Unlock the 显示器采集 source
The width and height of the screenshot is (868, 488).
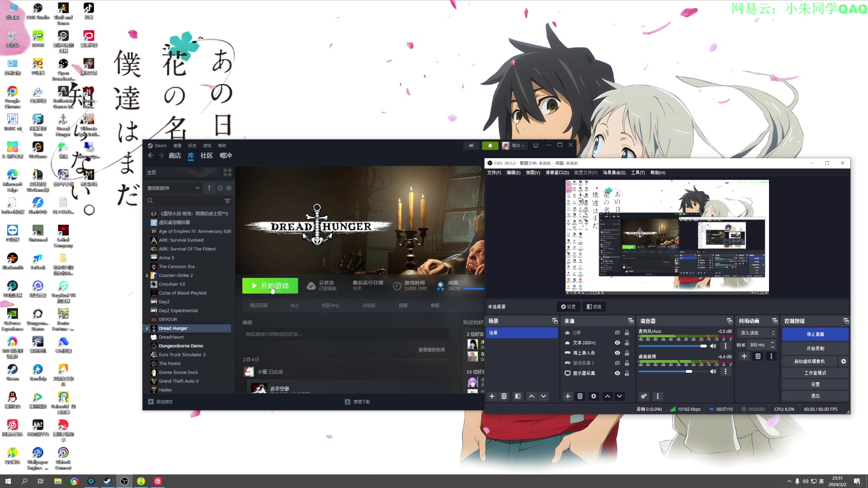[x=627, y=373]
